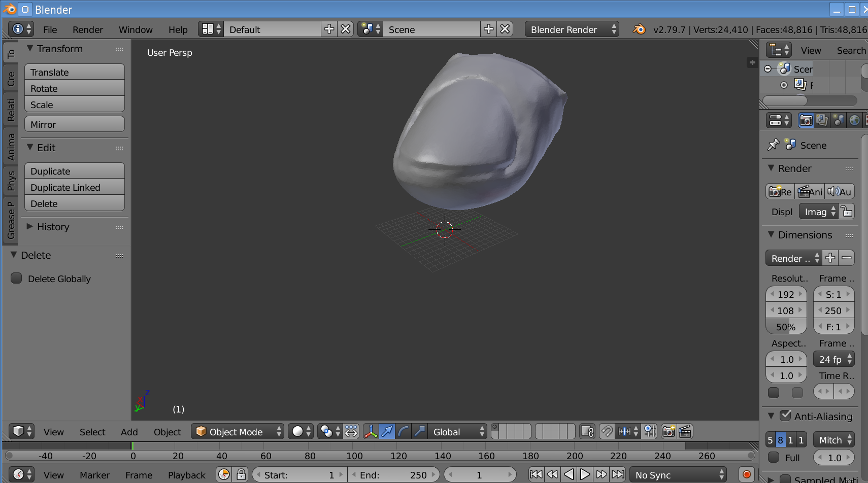Click the Mirror button

[74, 124]
